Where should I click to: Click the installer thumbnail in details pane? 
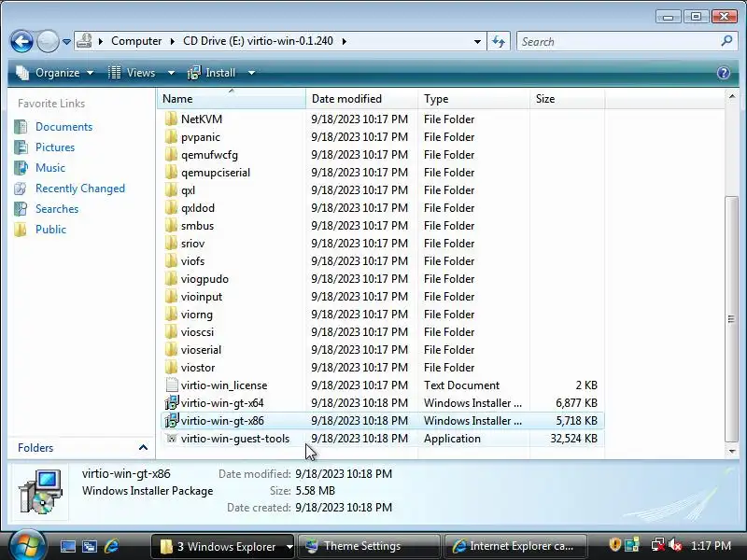(x=40, y=492)
